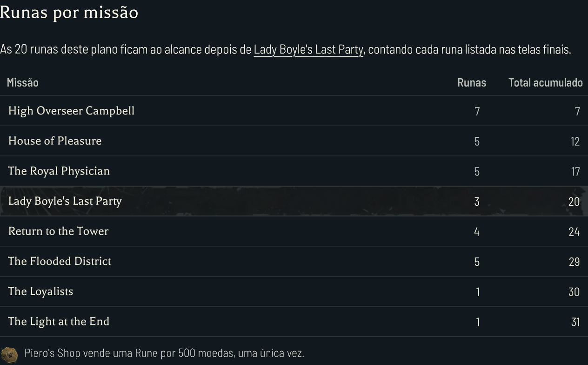Click the rune icon beside Piero's Shop note
This screenshot has width=588, height=365.
[9, 353]
